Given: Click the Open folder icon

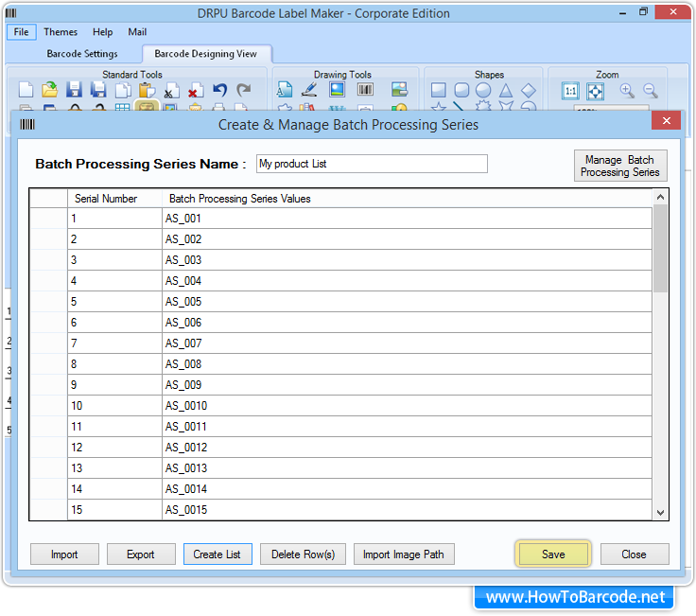Looking at the screenshot, I should 50,91.
